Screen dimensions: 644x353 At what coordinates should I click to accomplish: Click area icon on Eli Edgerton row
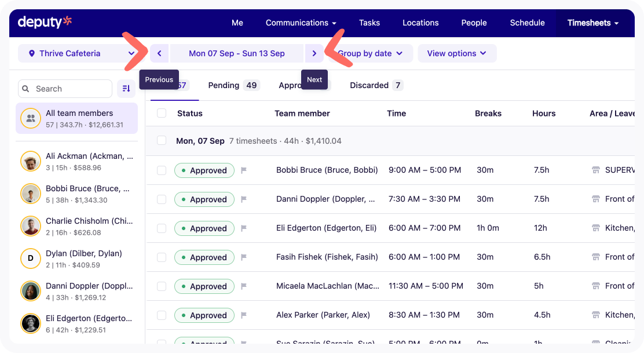tap(595, 228)
